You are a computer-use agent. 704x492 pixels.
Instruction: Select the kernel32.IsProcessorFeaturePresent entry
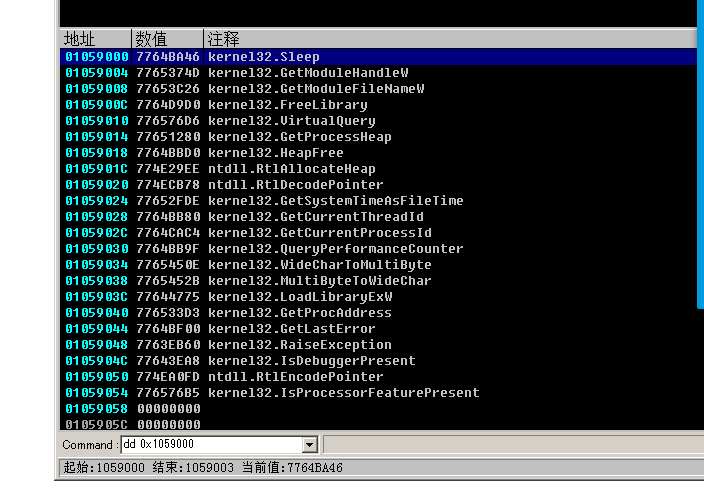tap(343, 393)
